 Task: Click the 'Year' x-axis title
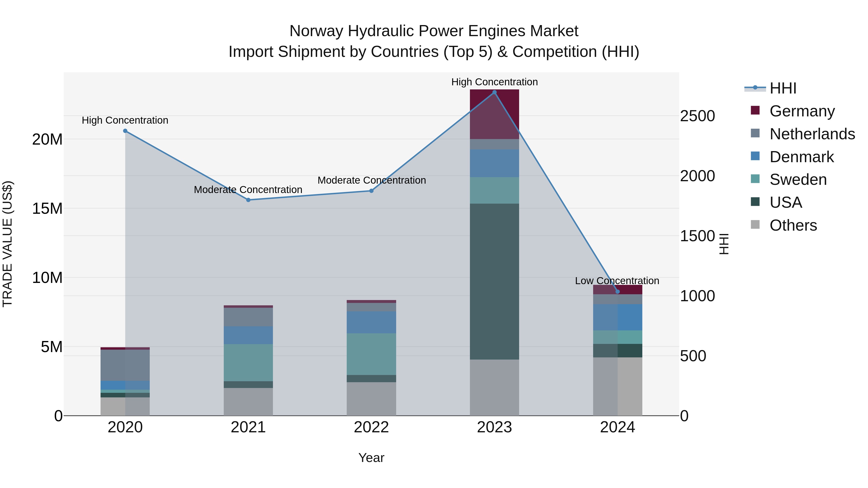pyautogui.click(x=371, y=458)
